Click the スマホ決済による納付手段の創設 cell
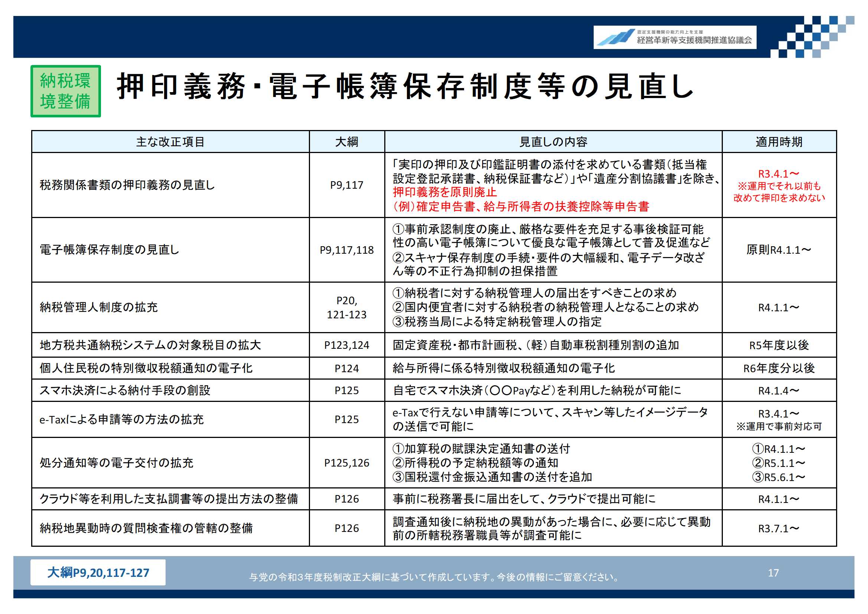Screen dimensions: 868x614 [125, 390]
